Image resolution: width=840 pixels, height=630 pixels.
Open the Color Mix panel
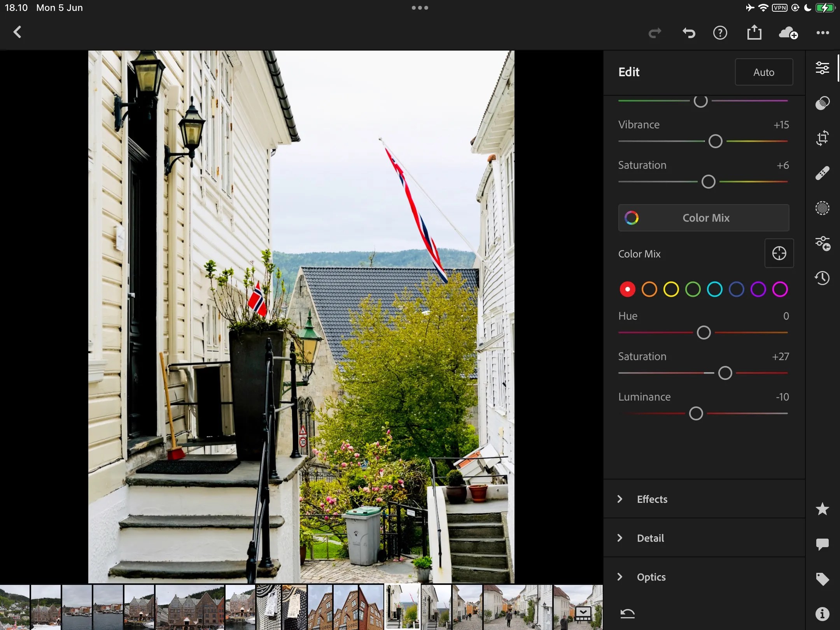click(x=703, y=218)
